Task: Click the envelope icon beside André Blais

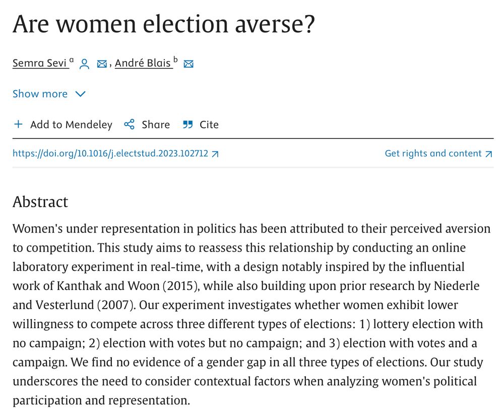Action: click(x=188, y=64)
